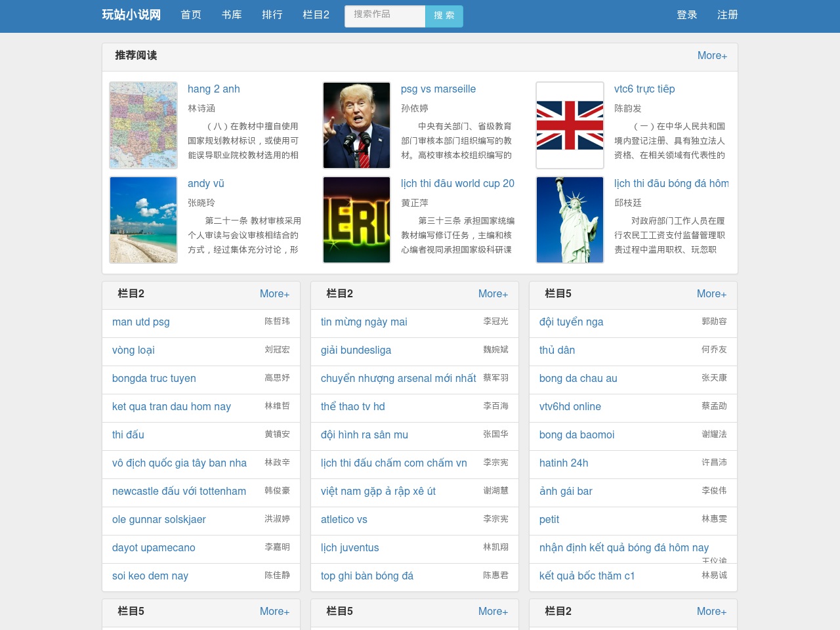Screen dimensions: 840x630
Task: Open More+ in the bottom-right 栏目2 panel
Action: click(711, 612)
